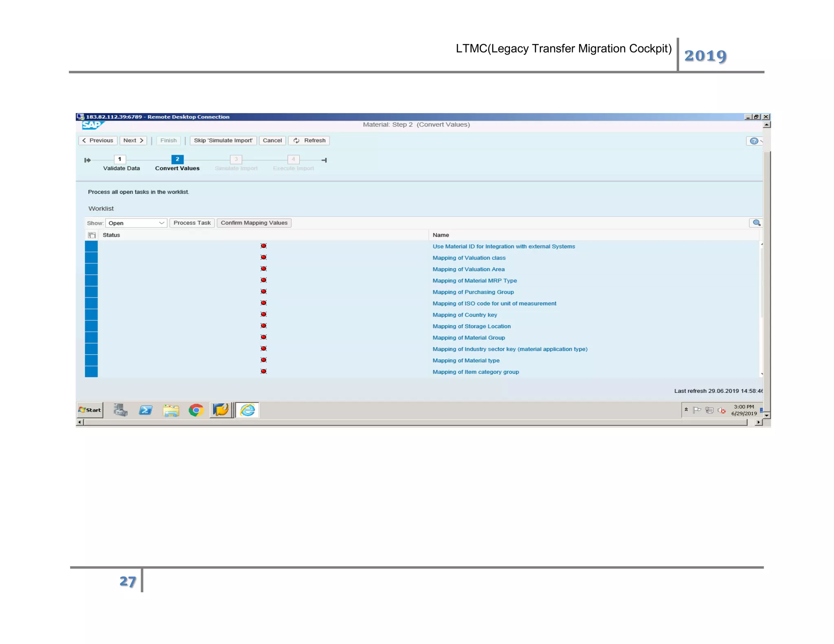This screenshot has height=644, width=834.
Task: Click the Server Manager taskbar icon
Action: coord(120,410)
